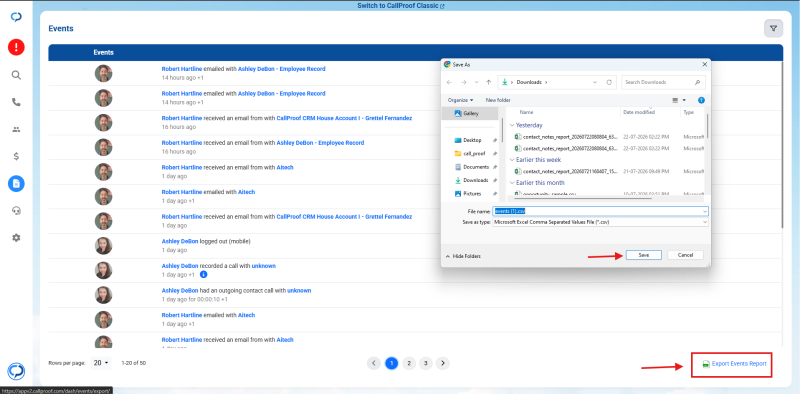Viewport: 800px width, 394px height.
Task: Select call_proof folder in navigation pane
Action: (474, 153)
